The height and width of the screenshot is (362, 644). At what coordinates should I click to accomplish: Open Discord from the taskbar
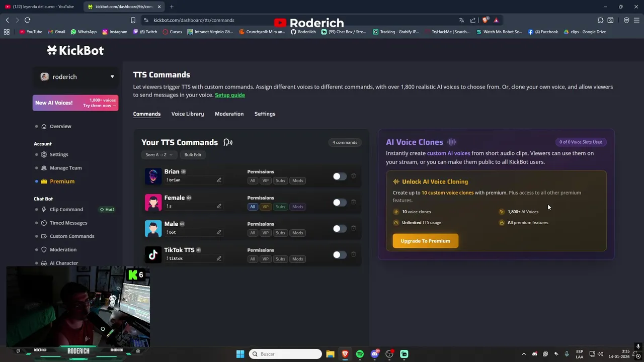(x=375, y=354)
